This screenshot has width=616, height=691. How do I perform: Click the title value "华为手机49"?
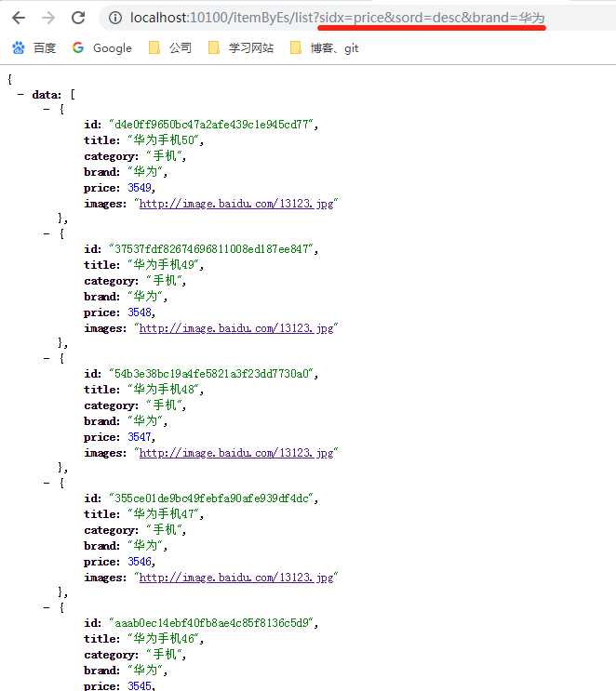(164, 265)
